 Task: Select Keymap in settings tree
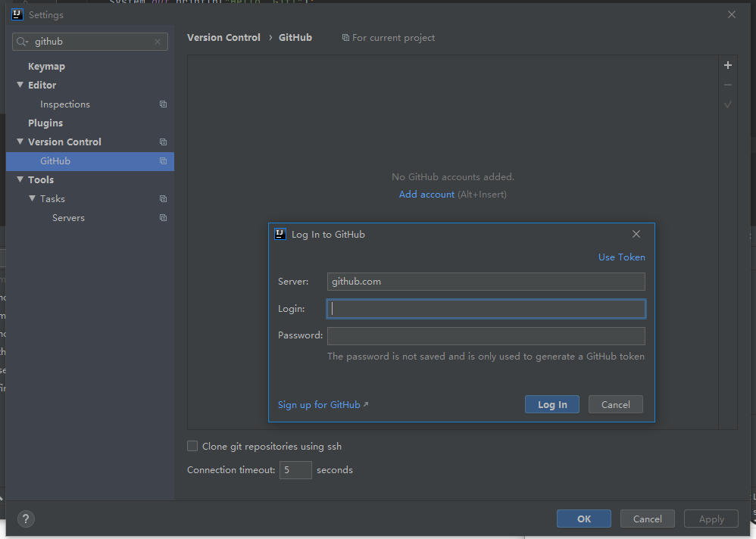click(x=46, y=67)
